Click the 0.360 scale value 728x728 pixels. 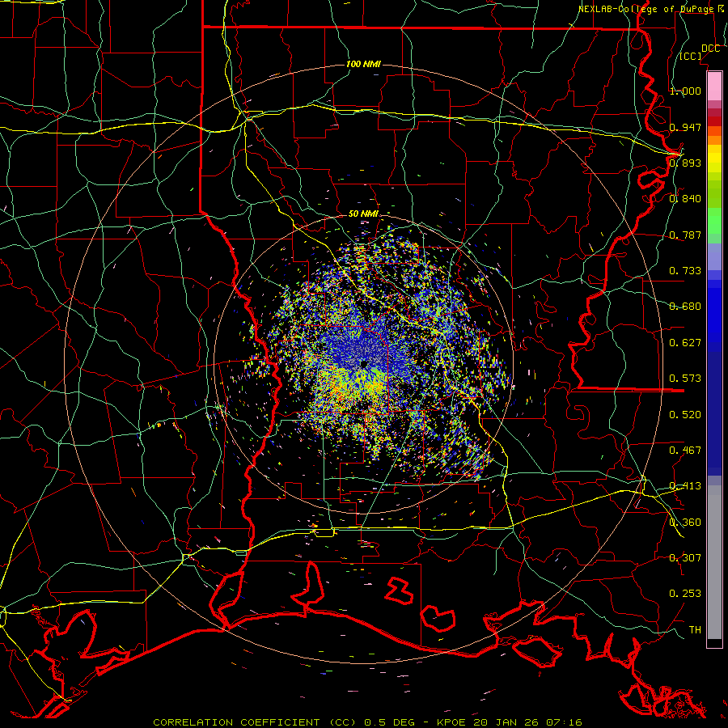[x=685, y=522]
